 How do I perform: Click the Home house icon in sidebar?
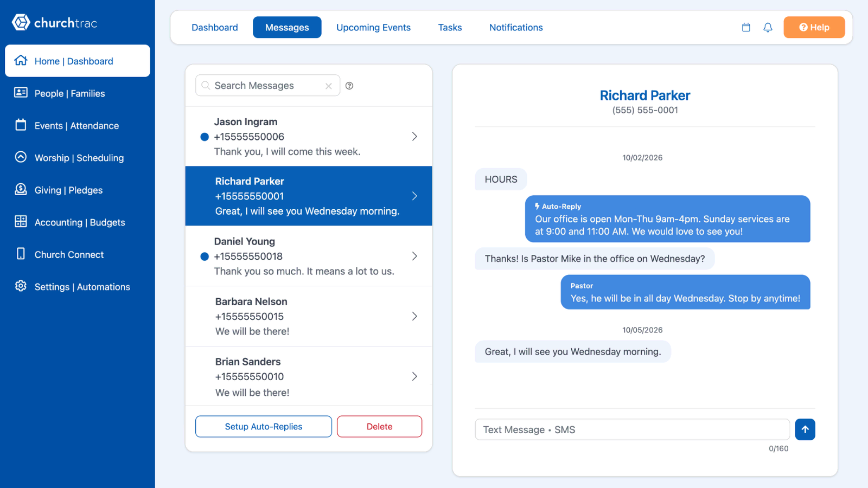(x=21, y=61)
